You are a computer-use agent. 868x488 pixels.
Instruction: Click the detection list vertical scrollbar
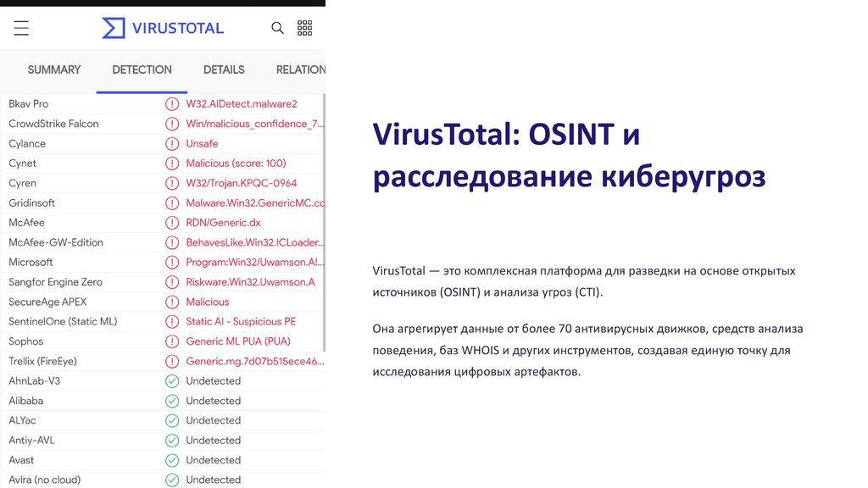coord(324,223)
